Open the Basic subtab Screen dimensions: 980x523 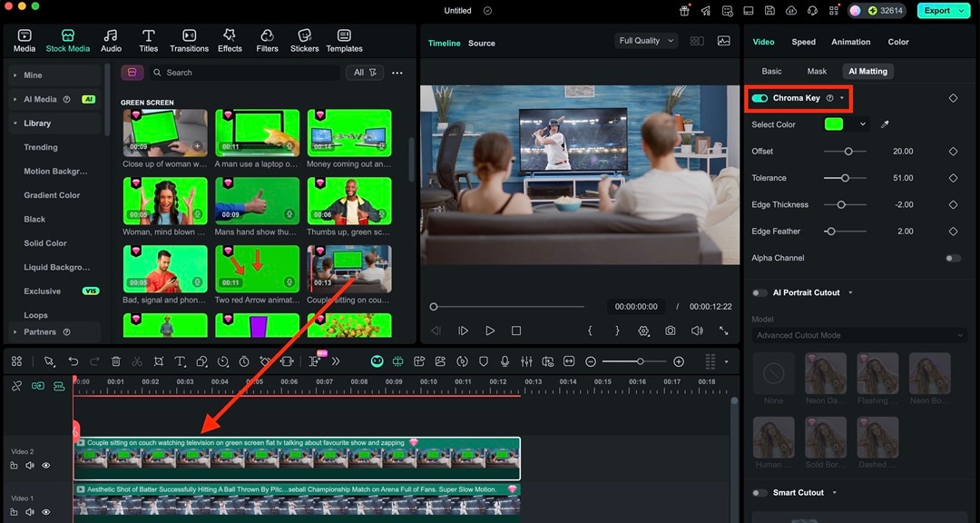[x=771, y=72]
